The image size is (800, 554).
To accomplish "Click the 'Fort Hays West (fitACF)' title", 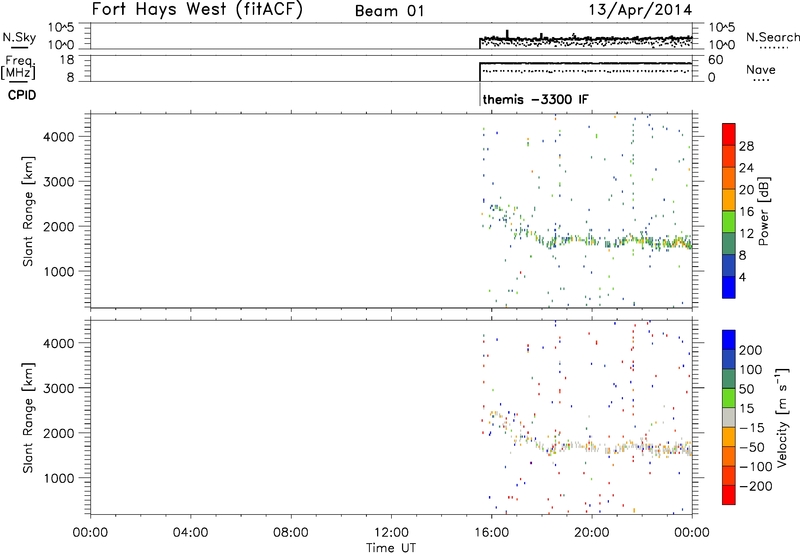I will [x=197, y=10].
